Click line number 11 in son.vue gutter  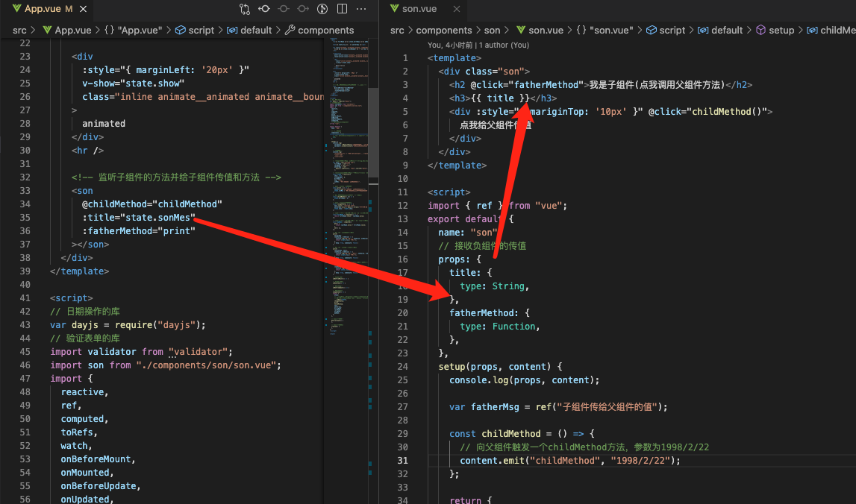tap(402, 192)
